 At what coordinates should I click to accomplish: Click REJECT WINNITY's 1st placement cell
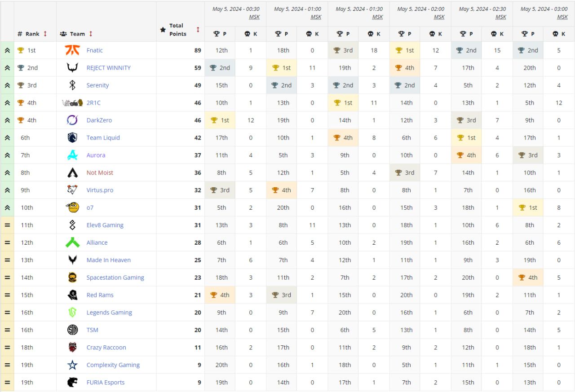pyautogui.click(x=282, y=68)
